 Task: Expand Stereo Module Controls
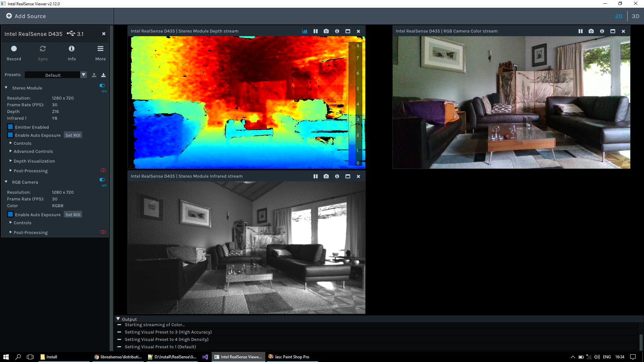tap(10, 143)
